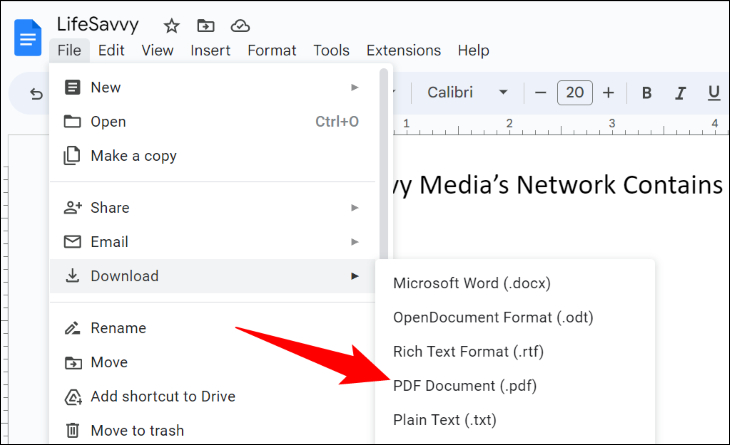
Task: Star the LifeSavvy document
Action: click(x=171, y=26)
